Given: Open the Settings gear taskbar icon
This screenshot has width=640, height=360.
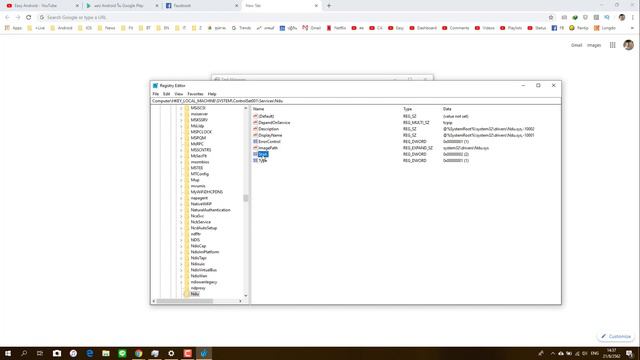Looking at the screenshot, I should [171, 353].
